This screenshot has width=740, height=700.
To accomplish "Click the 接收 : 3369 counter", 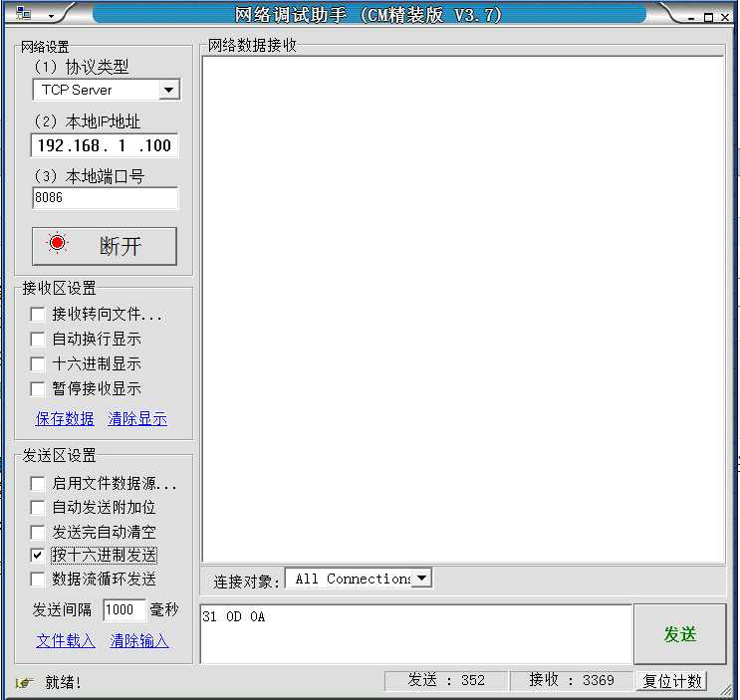I will [x=572, y=680].
